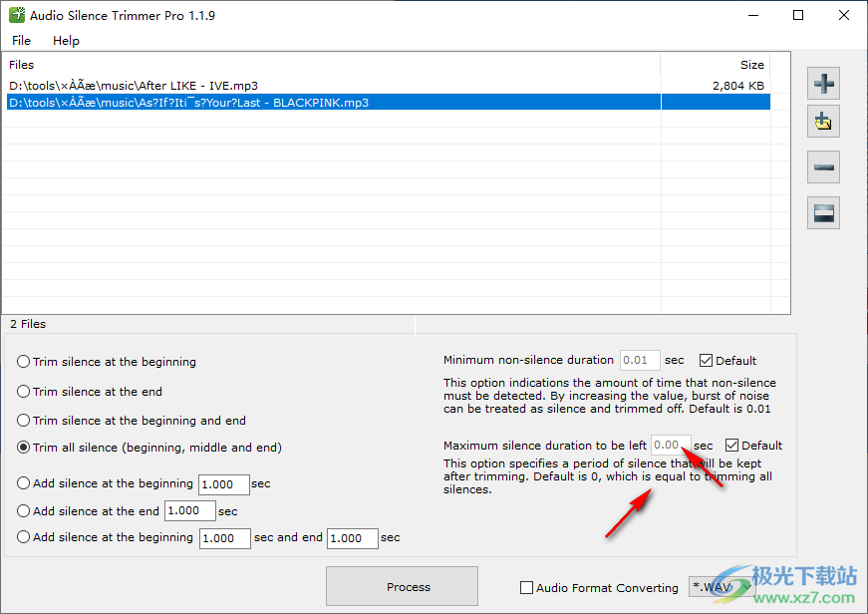Viewport: 868px width, 614px height.
Task: Click the add folder button
Action: [x=824, y=122]
